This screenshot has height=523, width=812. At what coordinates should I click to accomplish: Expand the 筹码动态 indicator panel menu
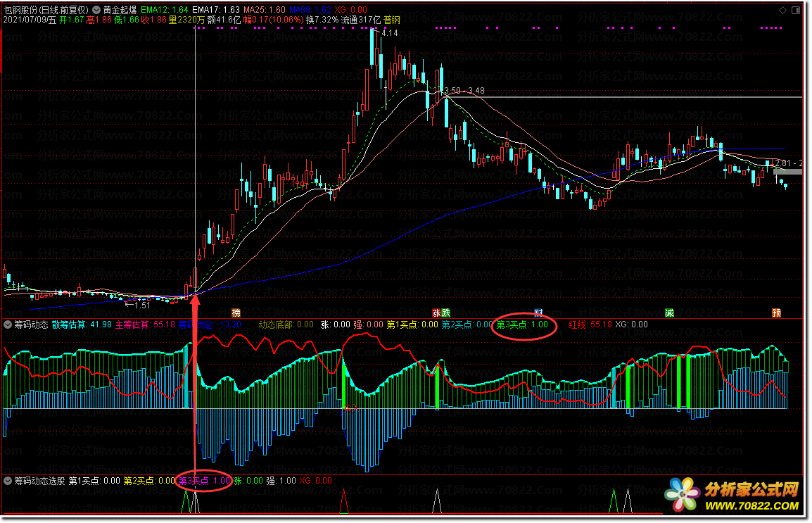click(x=8, y=324)
